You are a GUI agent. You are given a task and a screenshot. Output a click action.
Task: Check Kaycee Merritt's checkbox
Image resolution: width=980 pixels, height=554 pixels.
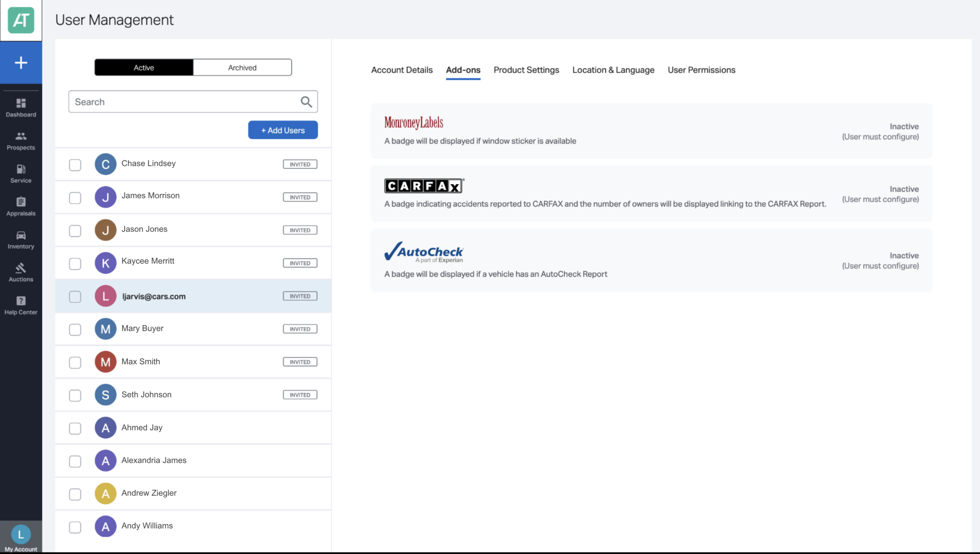point(75,264)
